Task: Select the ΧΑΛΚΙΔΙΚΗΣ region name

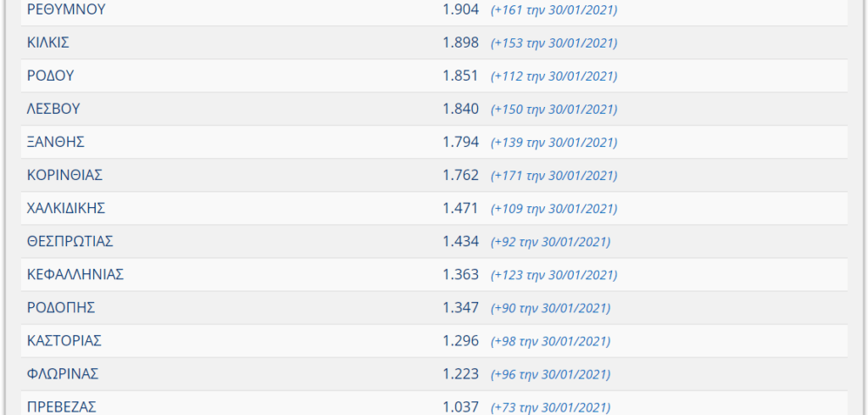Action: pos(66,209)
